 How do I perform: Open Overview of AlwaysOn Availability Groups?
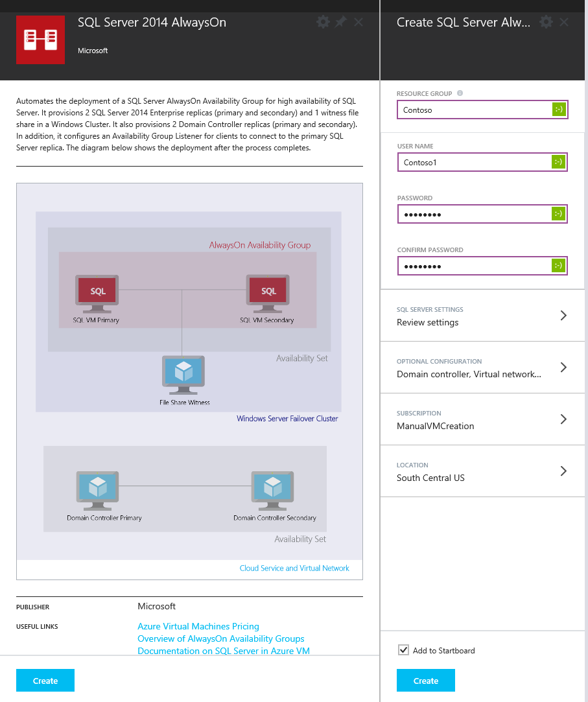coord(220,638)
